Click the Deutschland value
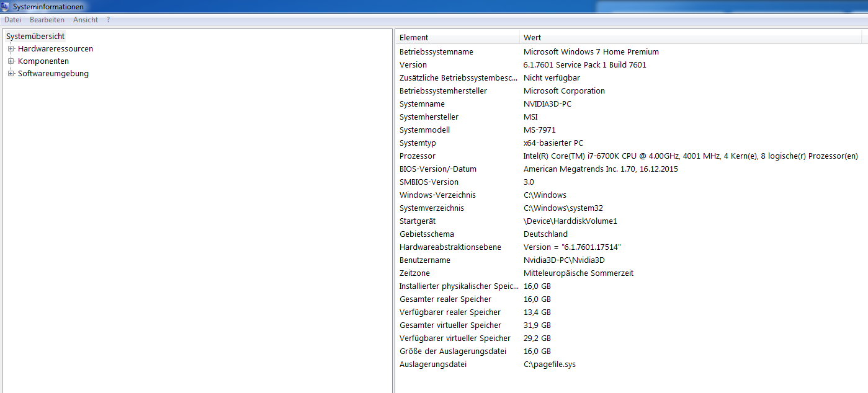The width and height of the screenshot is (868, 393). pos(545,234)
